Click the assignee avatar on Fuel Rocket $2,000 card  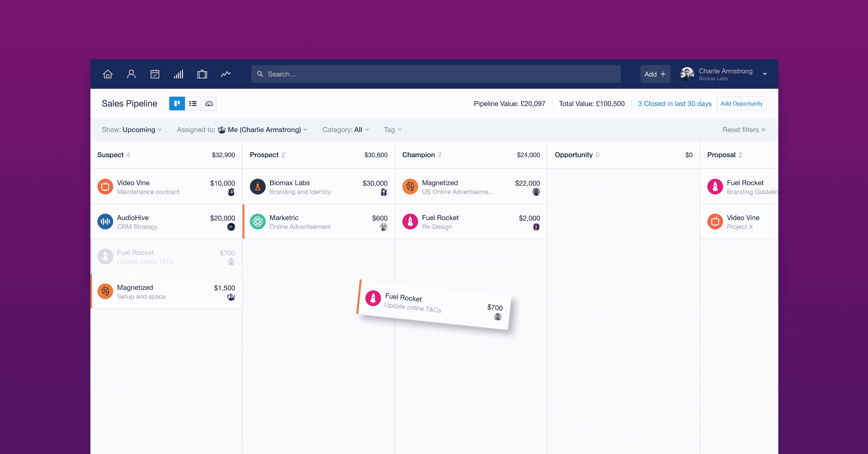536,227
